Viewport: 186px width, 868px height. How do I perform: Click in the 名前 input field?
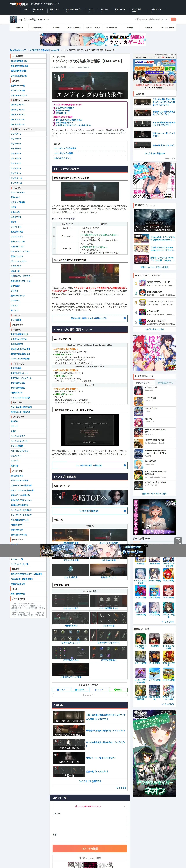tap(90, 839)
